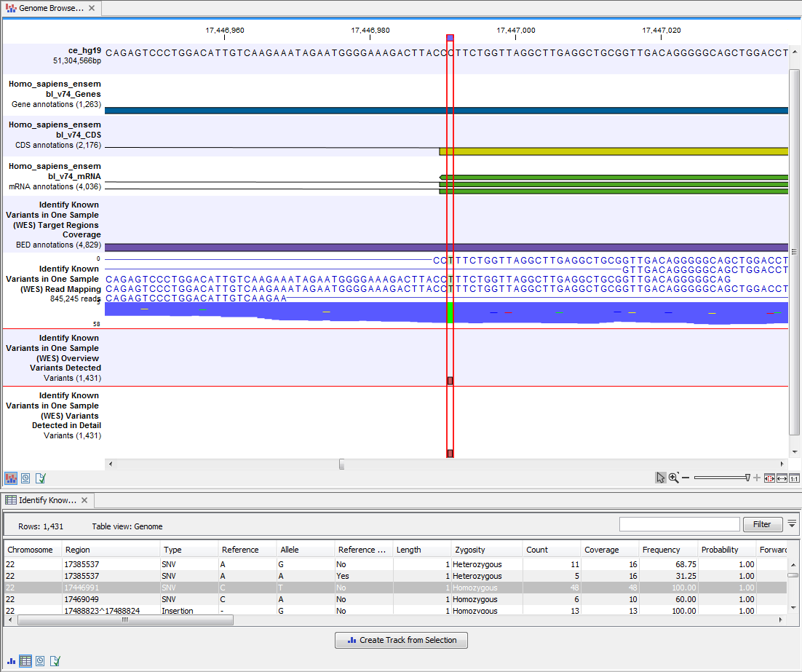Image resolution: width=802 pixels, height=672 pixels.
Task: Toggle history view in the variants panel
Action: tap(39, 661)
